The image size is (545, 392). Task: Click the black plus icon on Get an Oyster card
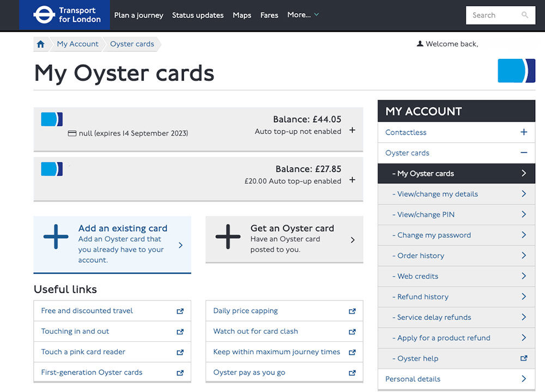click(228, 237)
